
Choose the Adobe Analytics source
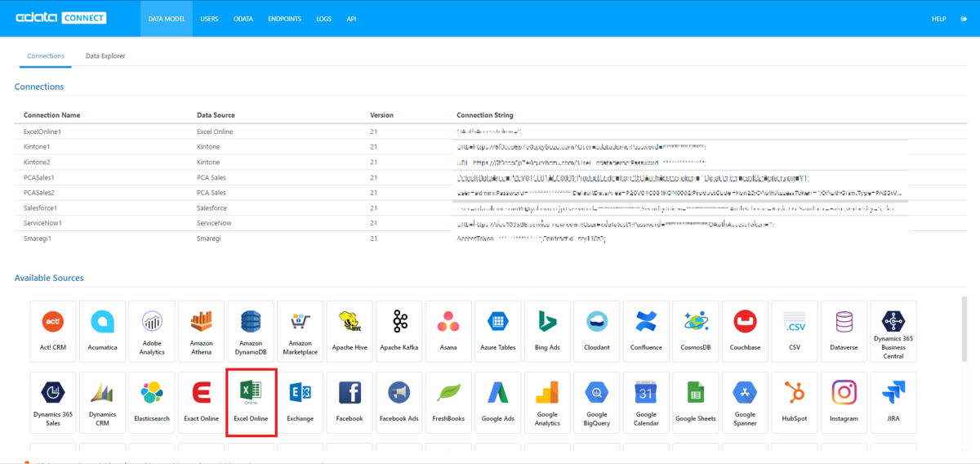pyautogui.click(x=152, y=331)
